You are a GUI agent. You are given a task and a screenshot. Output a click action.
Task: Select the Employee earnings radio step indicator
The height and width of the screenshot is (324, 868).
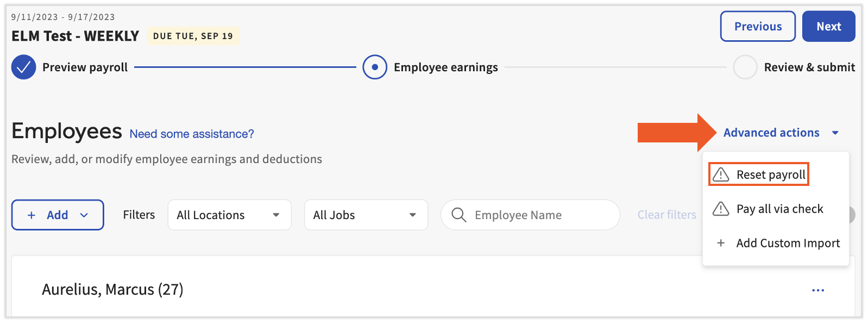pyautogui.click(x=374, y=67)
